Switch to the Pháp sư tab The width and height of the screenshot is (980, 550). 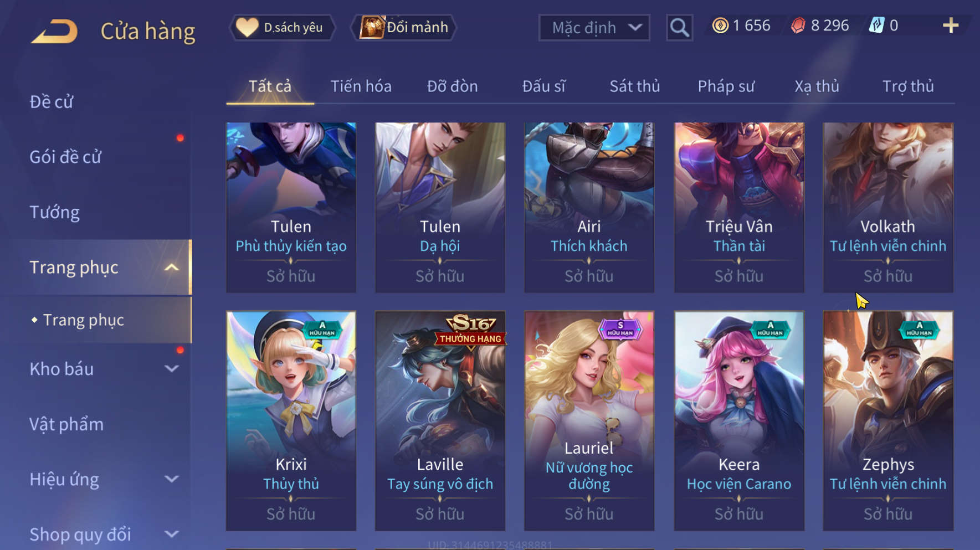726,86
